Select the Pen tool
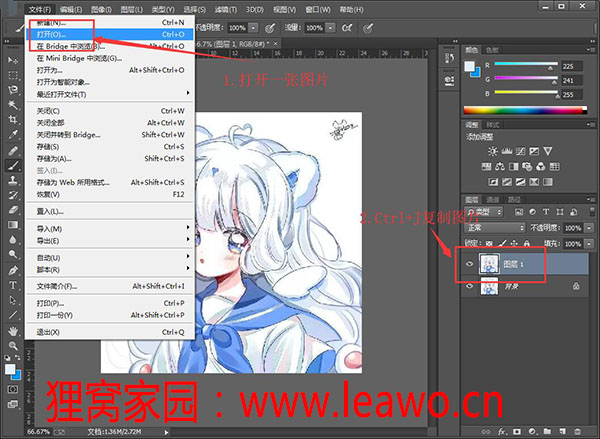This screenshot has height=439, width=600. coord(13,270)
